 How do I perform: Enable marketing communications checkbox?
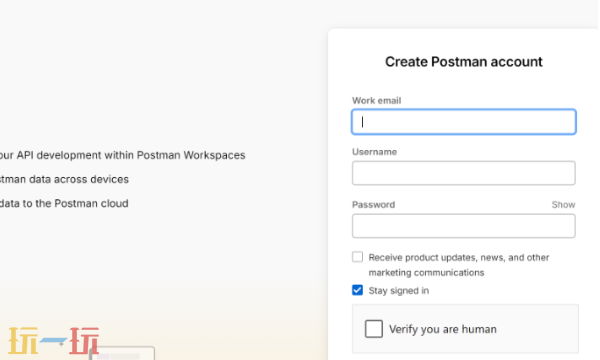click(x=357, y=257)
